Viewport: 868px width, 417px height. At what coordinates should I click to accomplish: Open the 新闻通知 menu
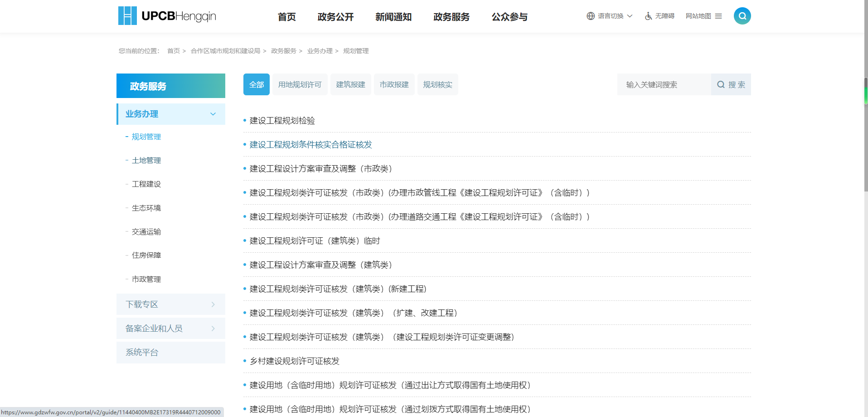(393, 17)
